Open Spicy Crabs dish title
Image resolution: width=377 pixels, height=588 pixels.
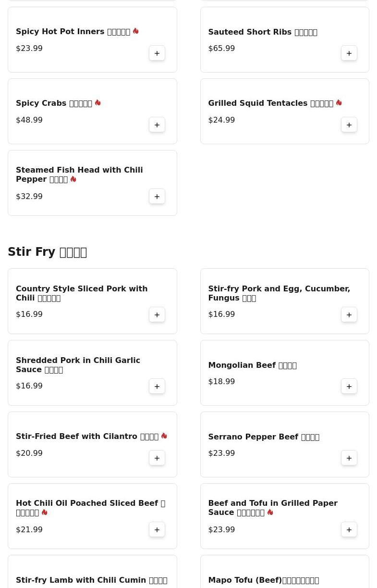(54, 103)
